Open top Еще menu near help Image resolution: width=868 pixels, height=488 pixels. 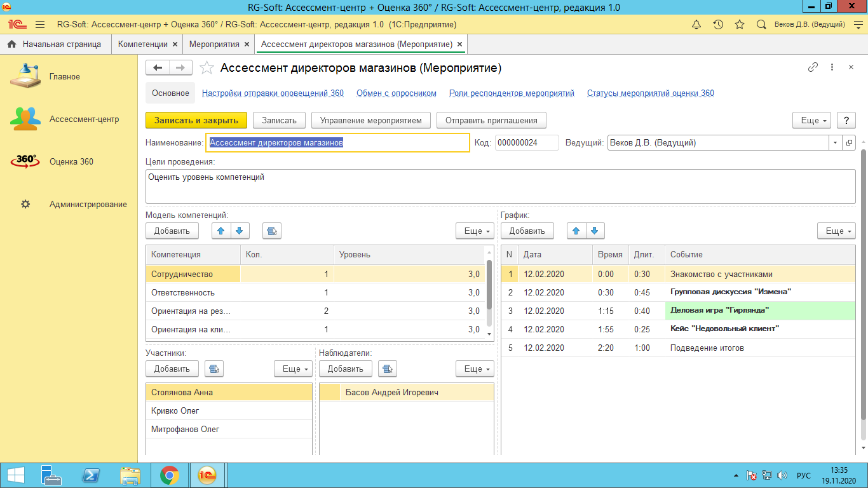[x=812, y=120]
